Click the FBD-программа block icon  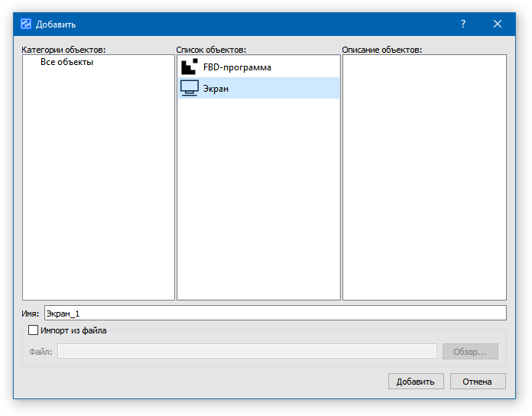(189, 67)
